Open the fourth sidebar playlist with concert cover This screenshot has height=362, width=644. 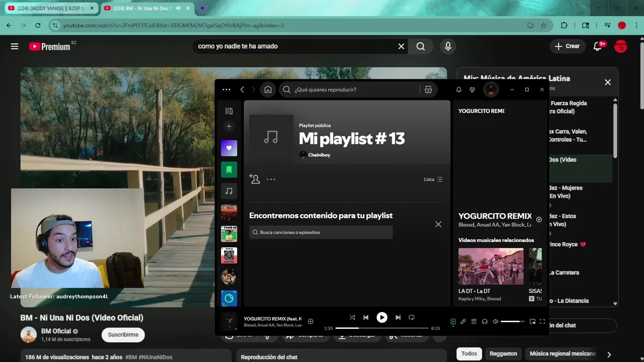coord(229,213)
